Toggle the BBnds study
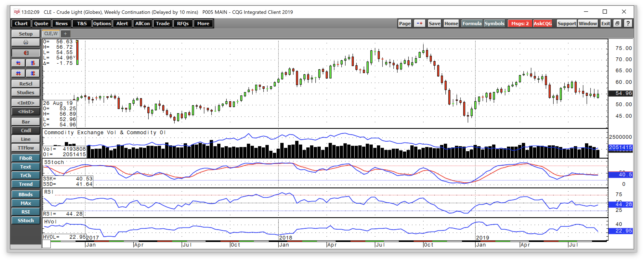Image resolution: width=644 pixels, height=261 pixels. point(26,195)
